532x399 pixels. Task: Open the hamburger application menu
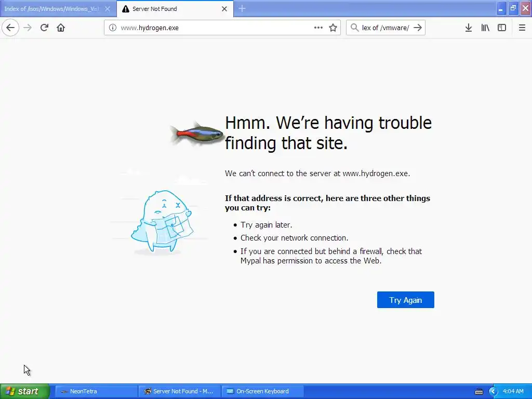pyautogui.click(x=522, y=28)
